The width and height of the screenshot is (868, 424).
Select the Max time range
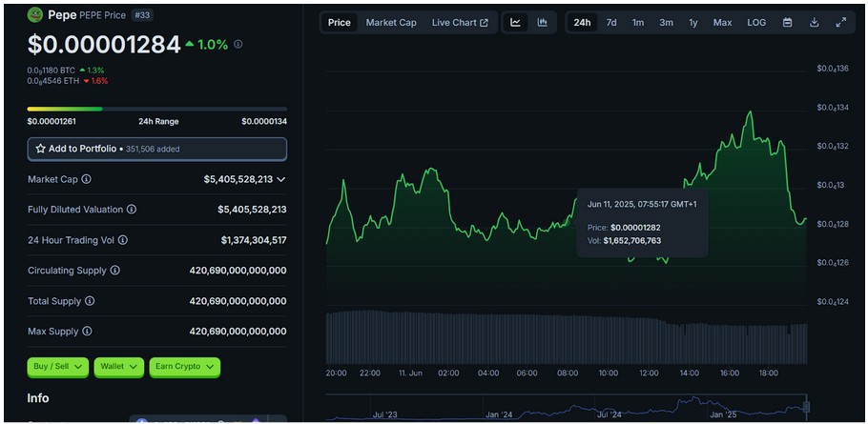[x=722, y=23]
